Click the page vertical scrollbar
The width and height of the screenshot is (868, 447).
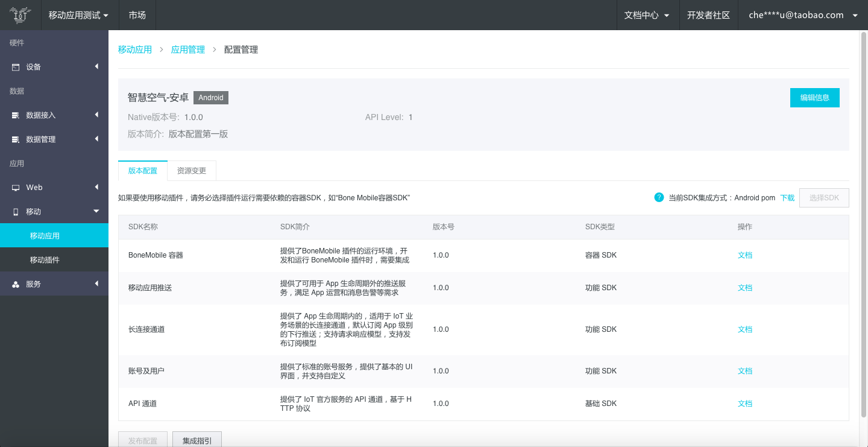tap(863, 223)
